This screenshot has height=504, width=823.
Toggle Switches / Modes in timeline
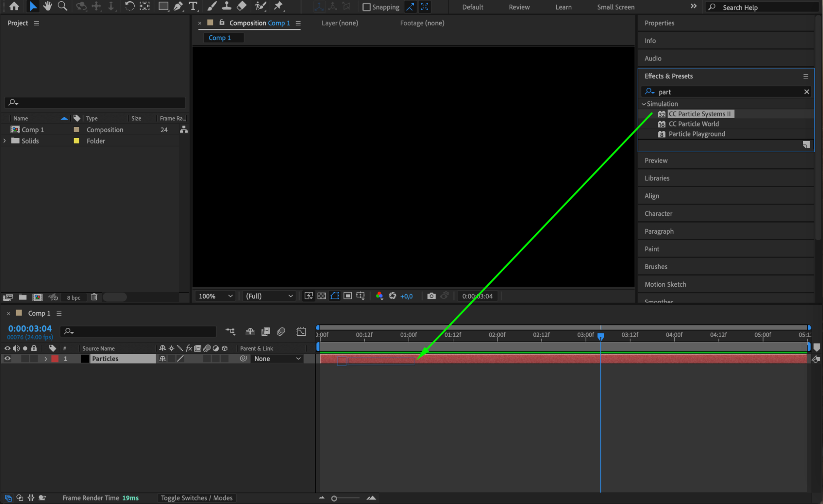196,498
